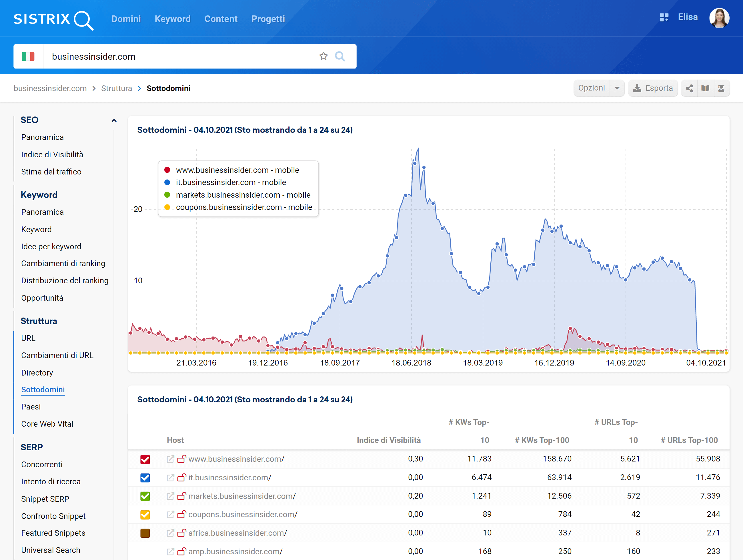
Task: Open the Progetti menu
Action: coord(268,19)
